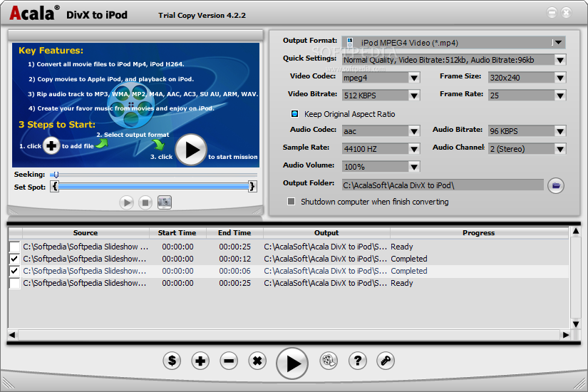This screenshot has width=588, height=392.
Task: Click the right brace set end spot marker
Action: tap(252, 186)
